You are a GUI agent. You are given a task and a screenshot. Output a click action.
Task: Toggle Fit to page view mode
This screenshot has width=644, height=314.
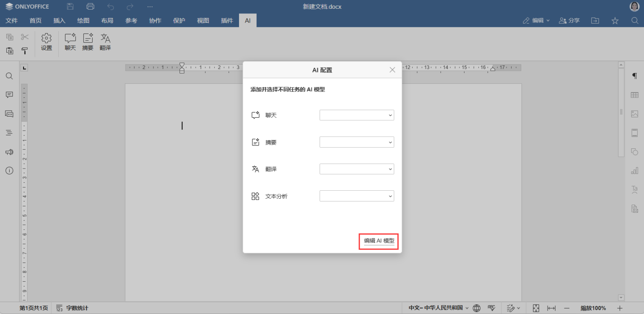pos(536,308)
